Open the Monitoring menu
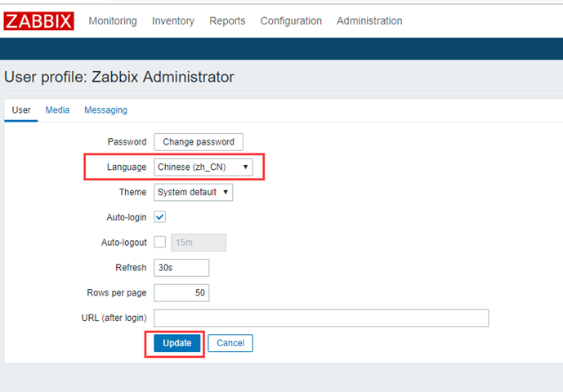The image size is (563, 392). pos(113,21)
